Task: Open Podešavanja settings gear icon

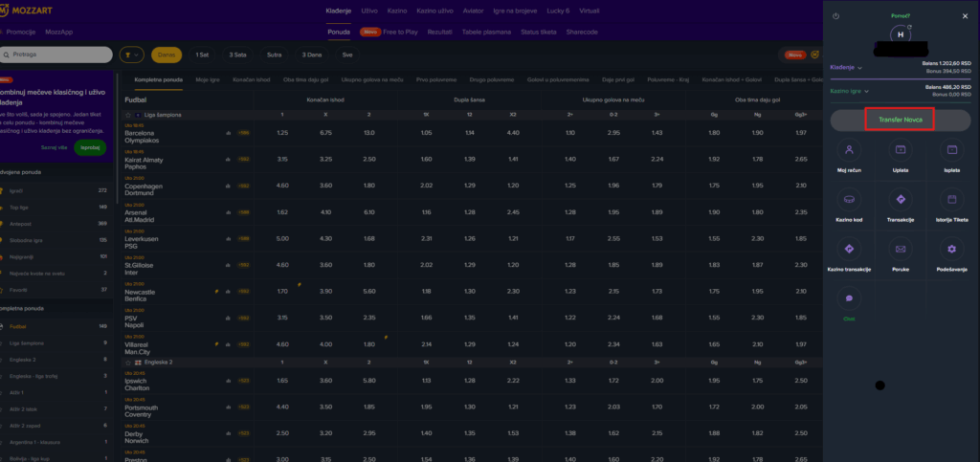Action: point(950,250)
